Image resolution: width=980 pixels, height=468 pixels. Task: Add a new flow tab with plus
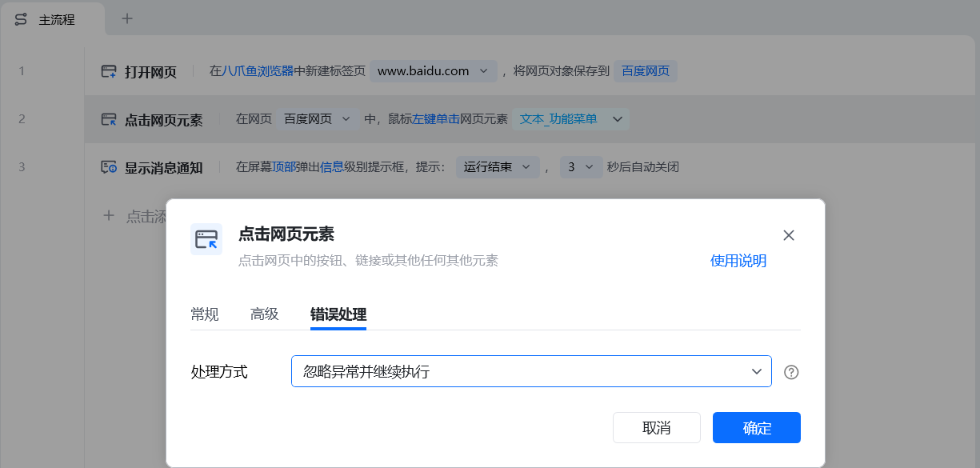126,18
